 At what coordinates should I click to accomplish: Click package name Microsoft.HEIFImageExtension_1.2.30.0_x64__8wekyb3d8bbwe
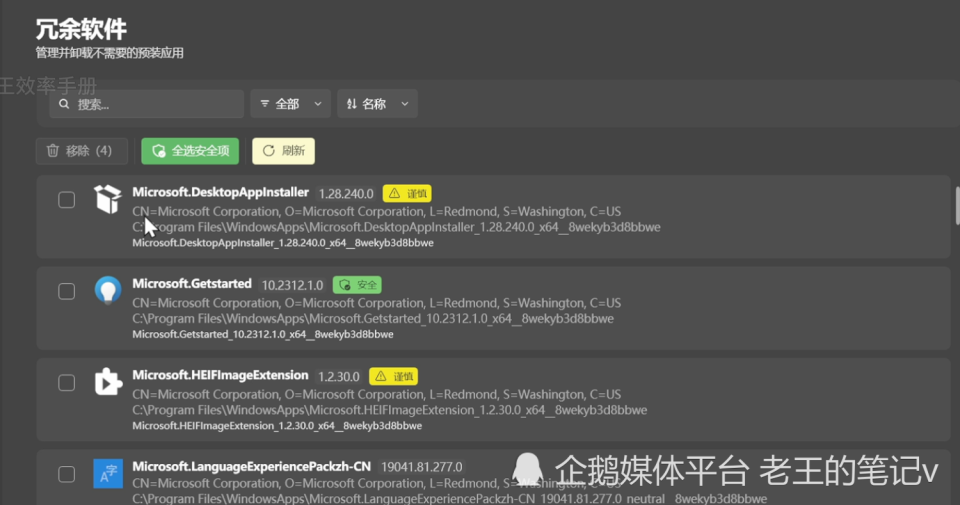click(x=277, y=425)
